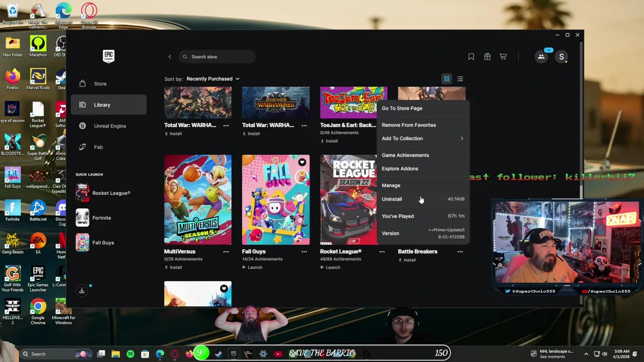The height and width of the screenshot is (362, 644).
Task: Open the Battle.net desktop shortcut
Action: (38, 211)
